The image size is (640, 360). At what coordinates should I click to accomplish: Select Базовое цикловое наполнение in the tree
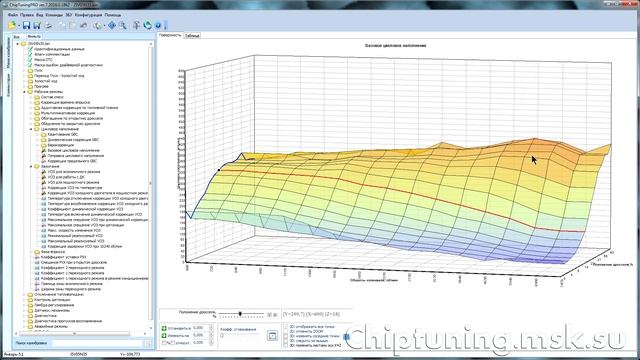(x=73, y=150)
